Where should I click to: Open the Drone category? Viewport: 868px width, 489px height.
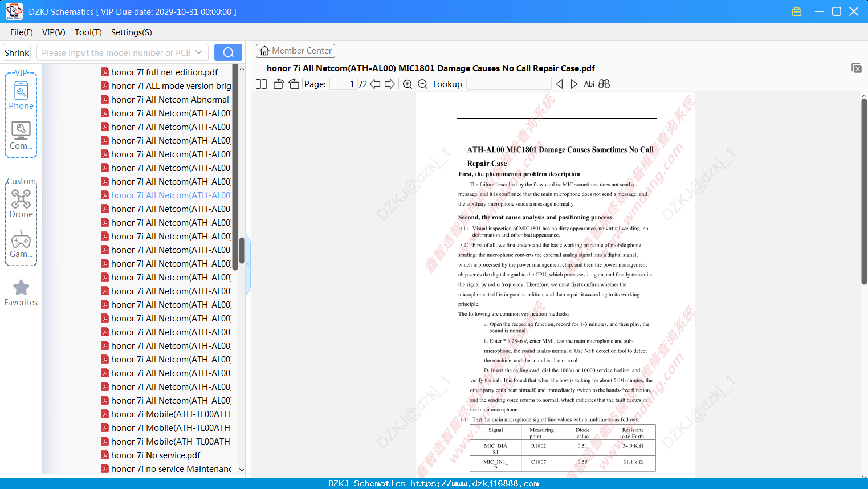click(x=21, y=204)
